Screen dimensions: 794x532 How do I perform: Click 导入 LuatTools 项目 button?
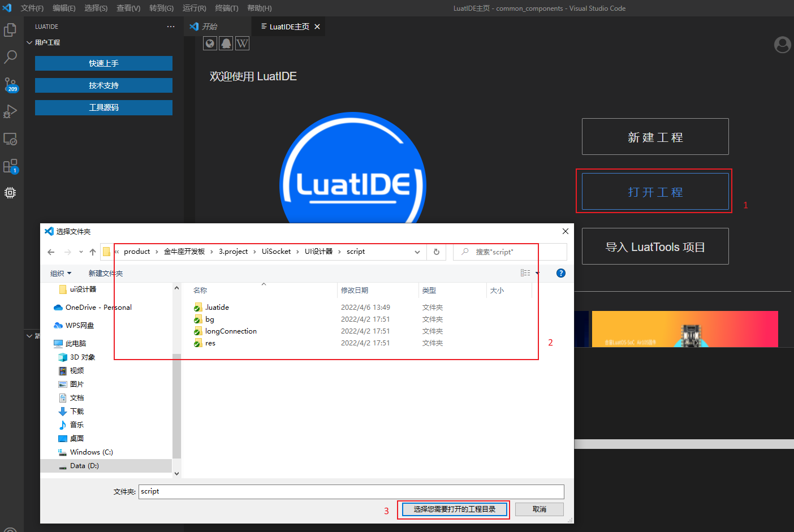[655, 246]
